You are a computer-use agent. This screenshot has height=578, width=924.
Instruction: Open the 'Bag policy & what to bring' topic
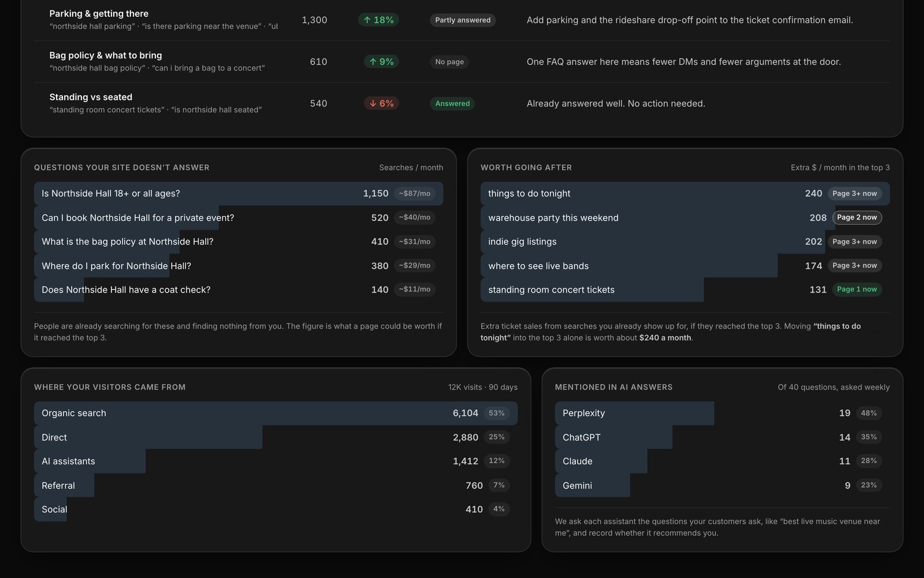[106, 55]
